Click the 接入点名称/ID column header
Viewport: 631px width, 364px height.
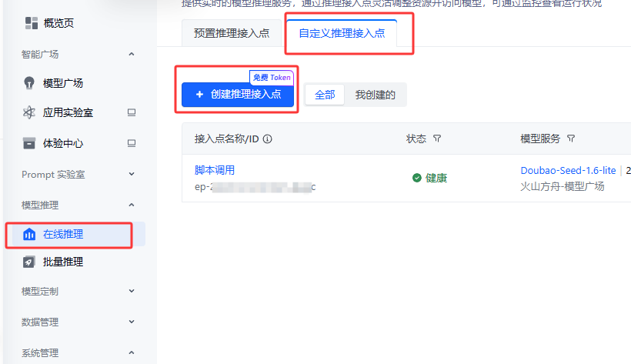click(x=226, y=139)
